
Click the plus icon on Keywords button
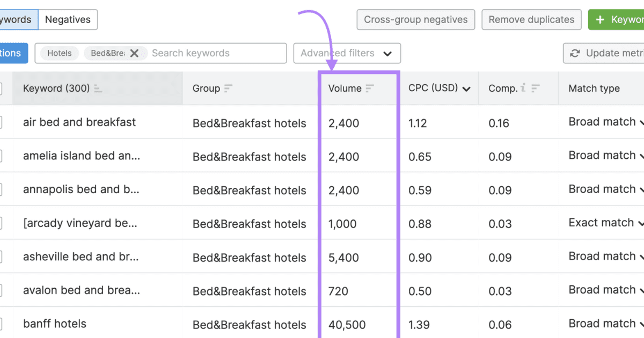point(601,20)
